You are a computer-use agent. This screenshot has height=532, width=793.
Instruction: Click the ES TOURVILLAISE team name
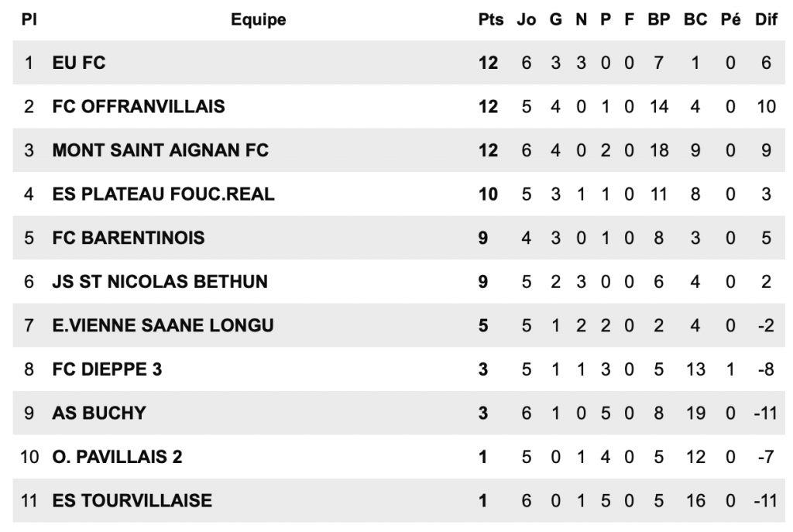132,501
